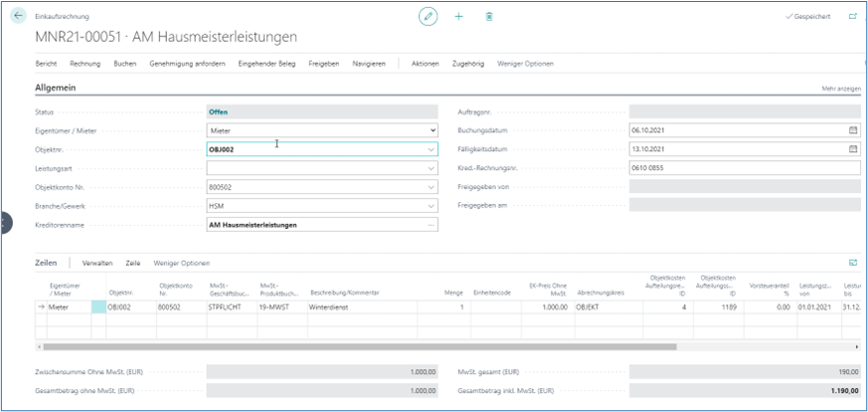Open Fälligkeitsdatum calendar picker
Screen dimensions: 868x412
coord(852,149)
